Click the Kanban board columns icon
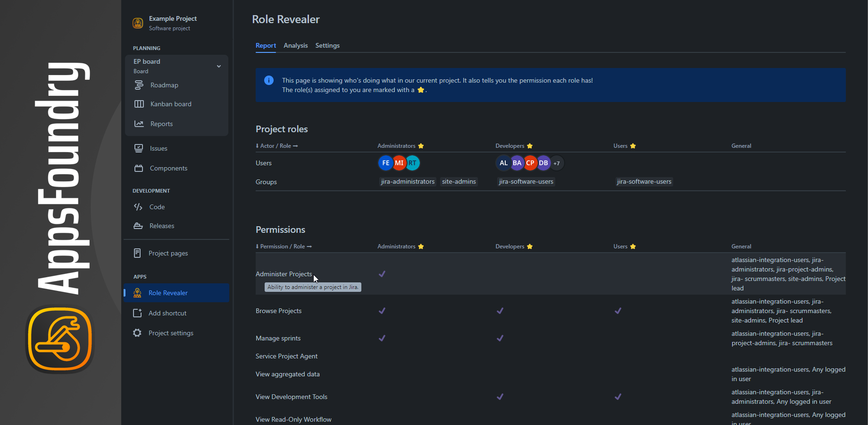 (139, 104)
